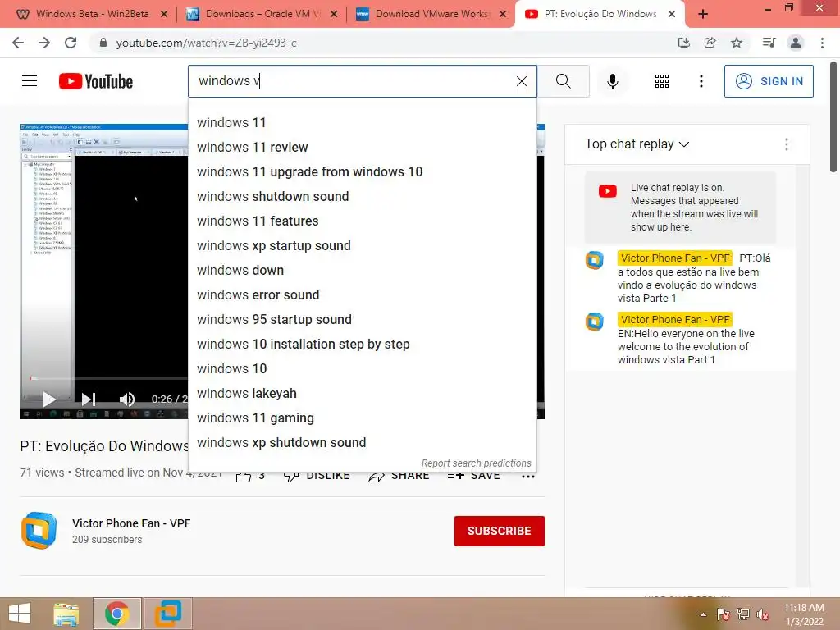Click the page vertical scrollbar
Viewport: 840px width, 630px height.
834,118
